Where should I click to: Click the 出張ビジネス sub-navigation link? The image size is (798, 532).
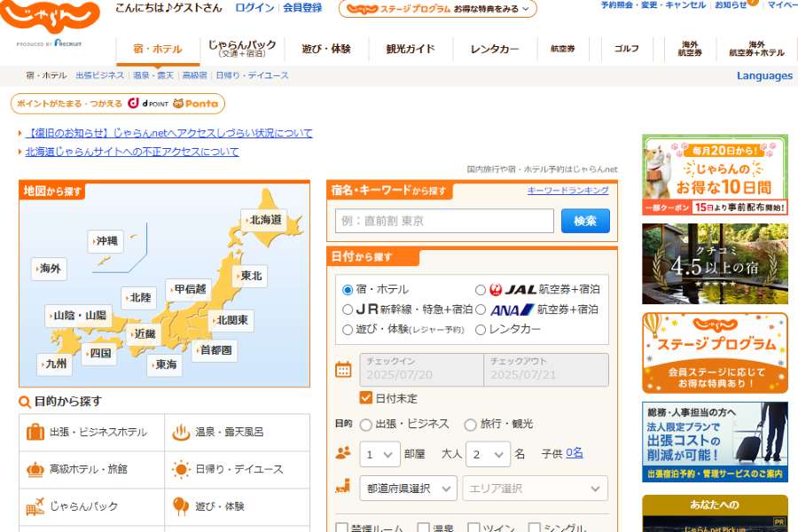(99, 75)
